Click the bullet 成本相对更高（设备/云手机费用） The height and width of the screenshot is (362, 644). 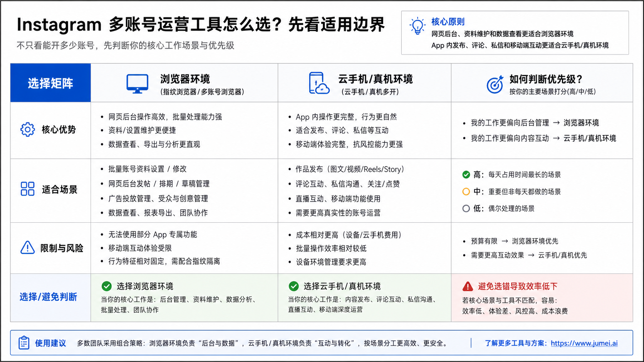[x=349, y=235]
